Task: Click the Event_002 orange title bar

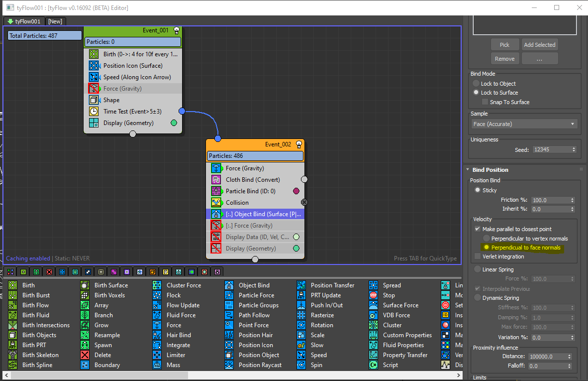Action: pos(255,144)
